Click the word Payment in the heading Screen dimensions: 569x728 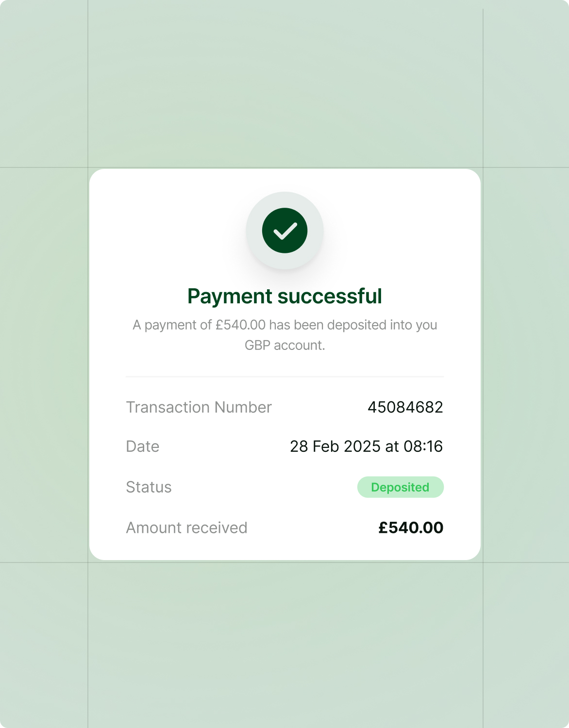click(230, 297)
